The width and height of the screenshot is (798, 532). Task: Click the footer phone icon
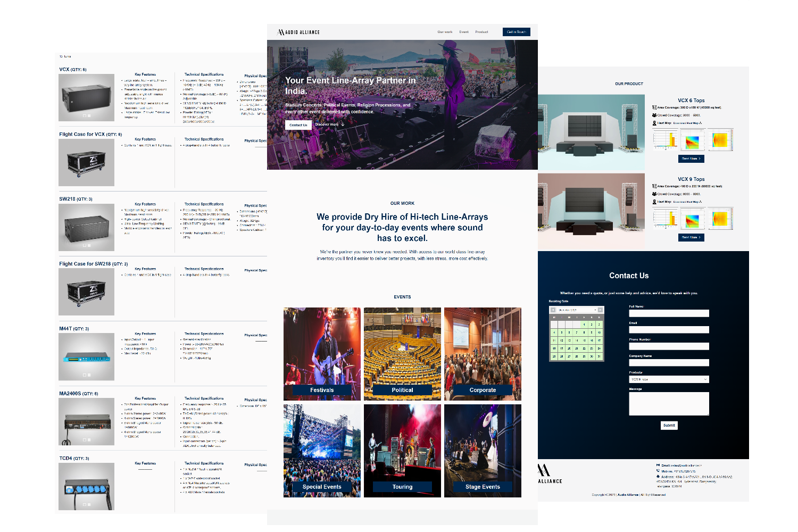click(658, 471)
